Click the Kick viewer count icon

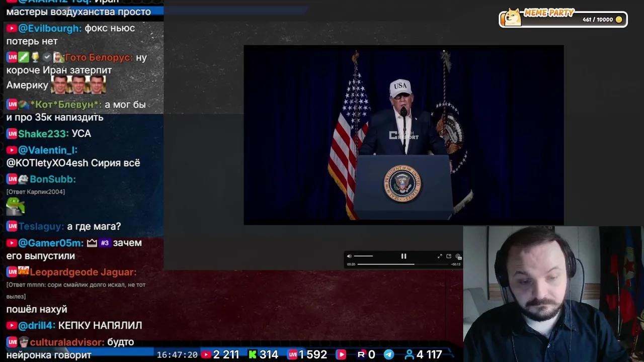253,354
